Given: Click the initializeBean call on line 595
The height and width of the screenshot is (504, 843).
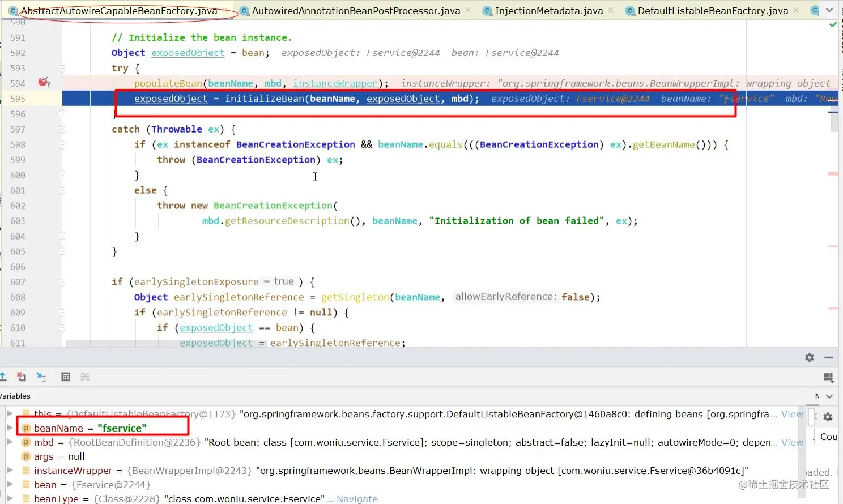Looking at the screenshot, I should 265,99.
